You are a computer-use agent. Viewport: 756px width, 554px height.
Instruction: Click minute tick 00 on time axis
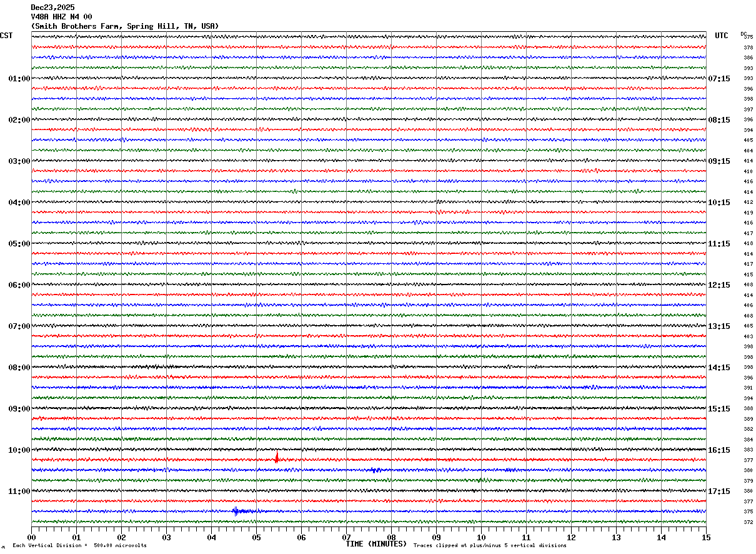[x=31, y=537]
